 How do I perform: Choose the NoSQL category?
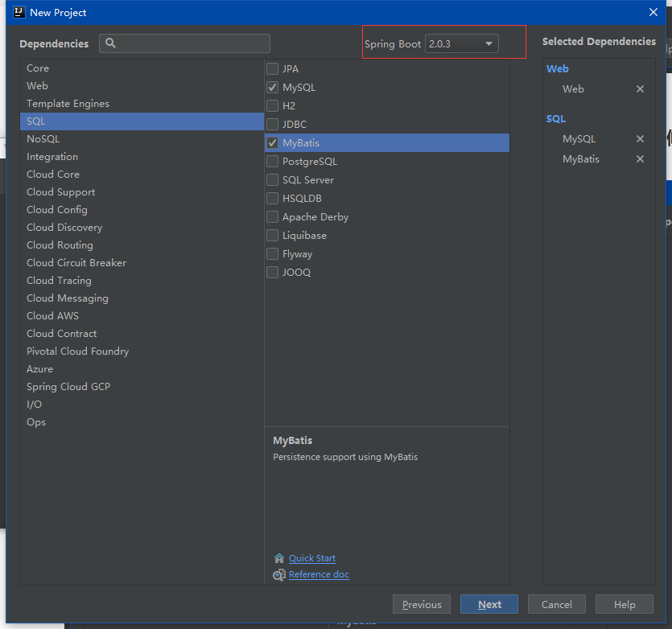(142, 139)
